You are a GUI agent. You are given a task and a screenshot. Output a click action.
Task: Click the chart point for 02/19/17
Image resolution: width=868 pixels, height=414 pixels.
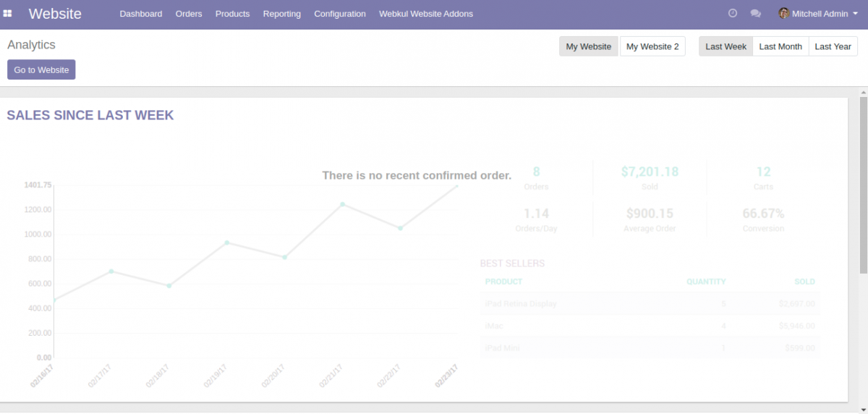[x=227, y=242]
